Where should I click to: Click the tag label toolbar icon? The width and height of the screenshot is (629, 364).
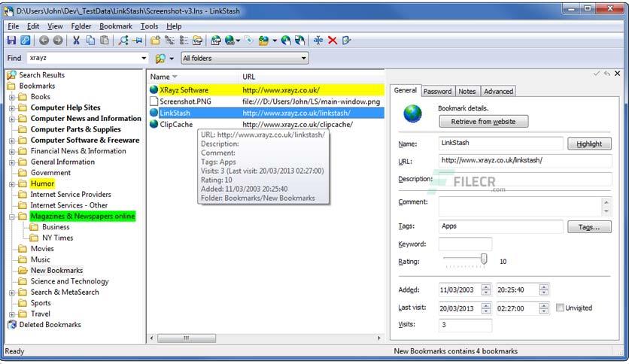(x=249, y=40)
